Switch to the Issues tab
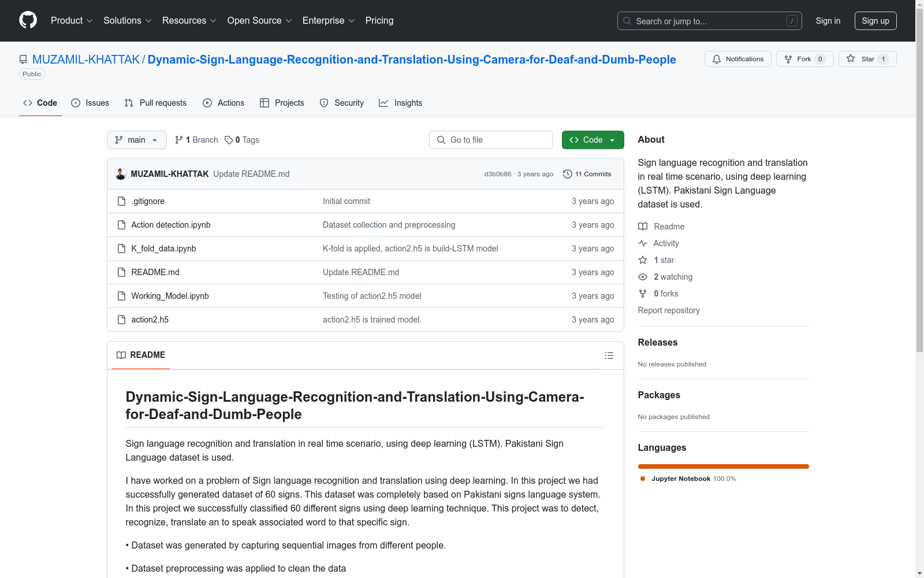The height and width of the screenshot is (578, 924). point(90,103)
